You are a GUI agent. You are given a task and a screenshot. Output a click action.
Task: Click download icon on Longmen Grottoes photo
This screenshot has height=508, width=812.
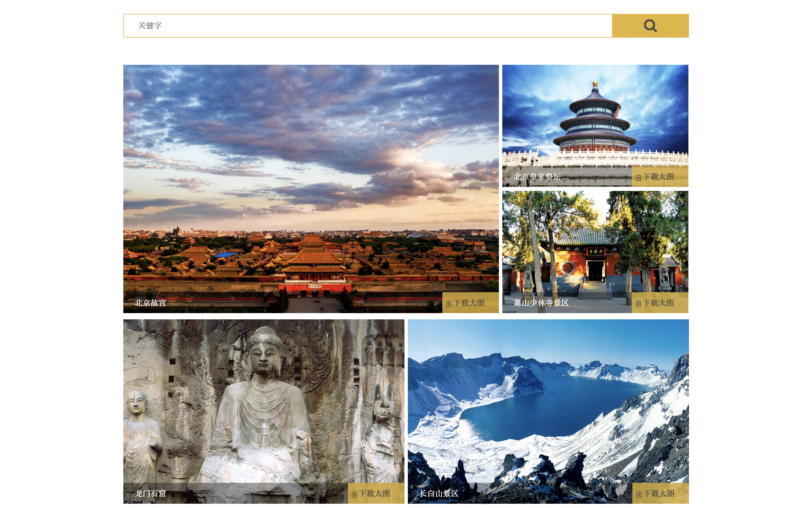click(x=354, y=494)
